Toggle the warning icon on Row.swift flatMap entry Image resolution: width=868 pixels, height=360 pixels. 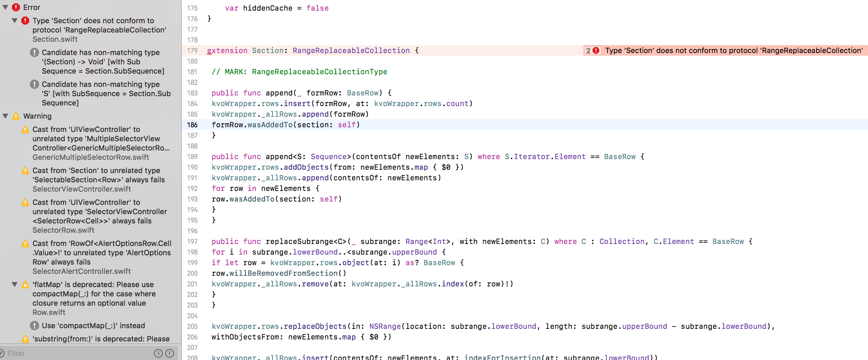click(x=25, y=284)
